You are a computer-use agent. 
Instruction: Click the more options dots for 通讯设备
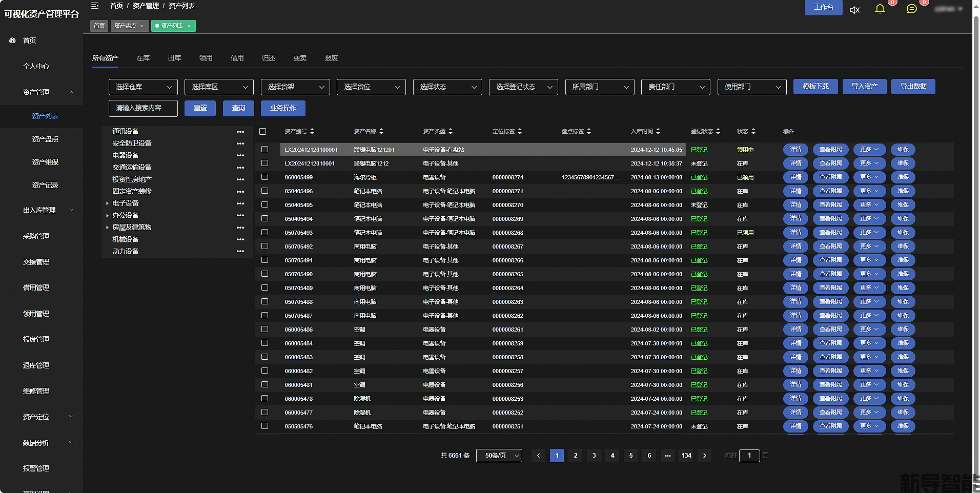[240, 132]
